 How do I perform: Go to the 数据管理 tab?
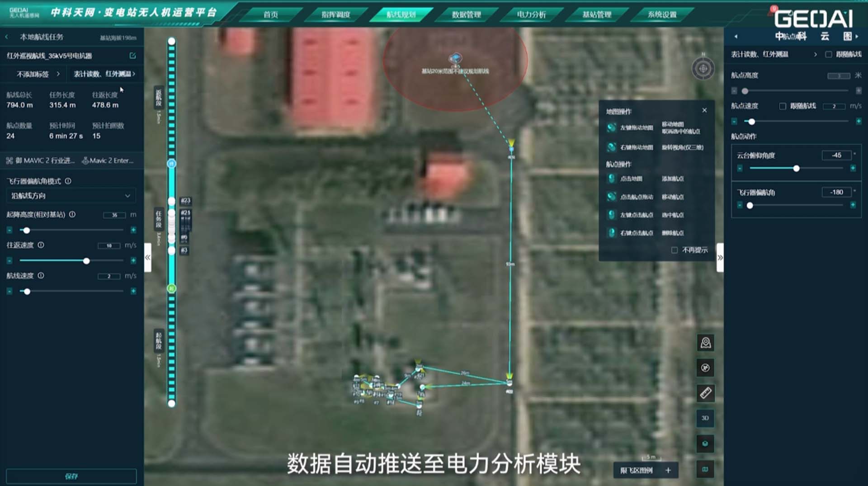pos(466,14)
